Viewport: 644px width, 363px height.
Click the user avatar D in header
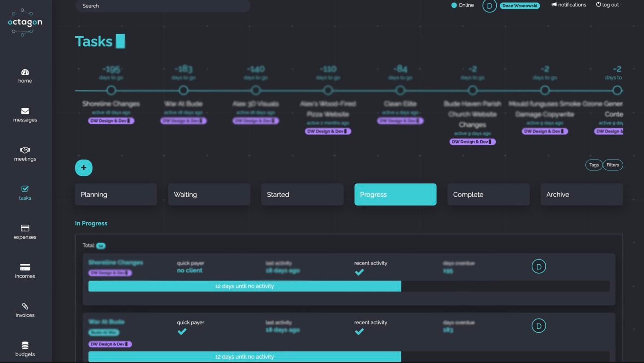(x=489, y=6)
